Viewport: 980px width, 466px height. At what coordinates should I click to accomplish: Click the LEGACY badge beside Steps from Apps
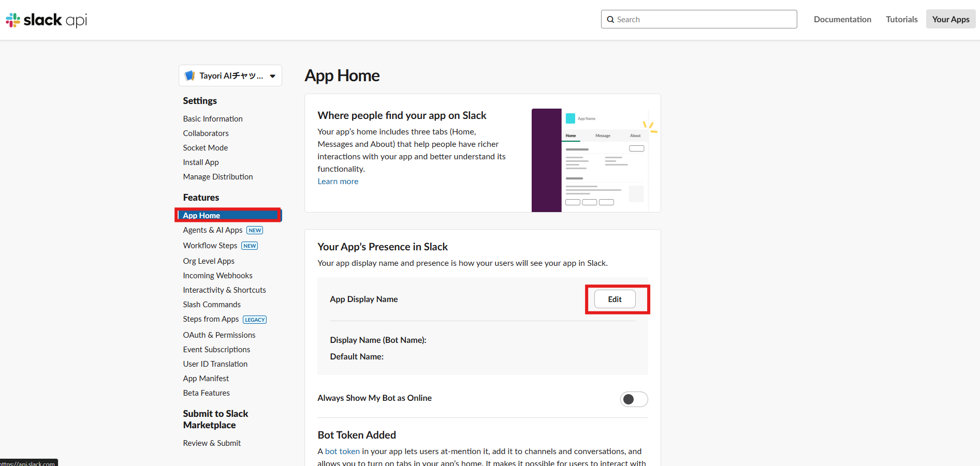coord(255,320)
